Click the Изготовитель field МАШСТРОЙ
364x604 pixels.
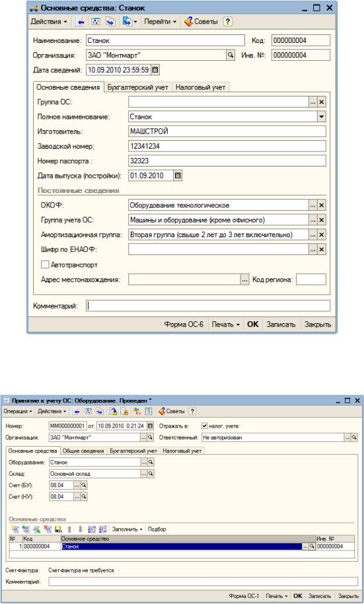pyautogui.click(x=227, y=132)
